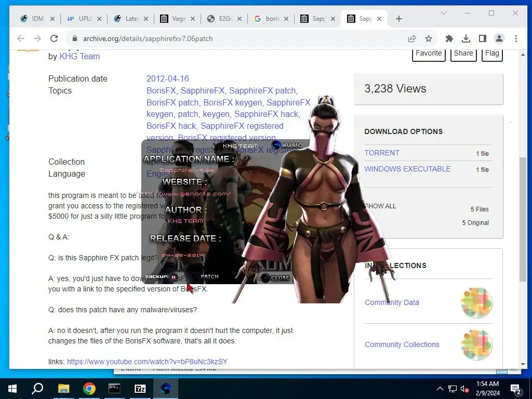532x399 pixels.
Task: Reload the archive.org page
Action: [54, 38]
